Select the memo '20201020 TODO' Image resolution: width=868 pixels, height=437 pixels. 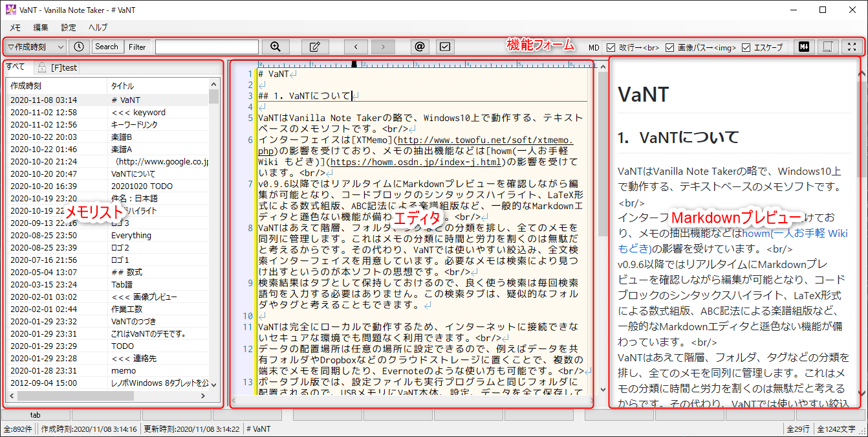click(x=107, y=186)
